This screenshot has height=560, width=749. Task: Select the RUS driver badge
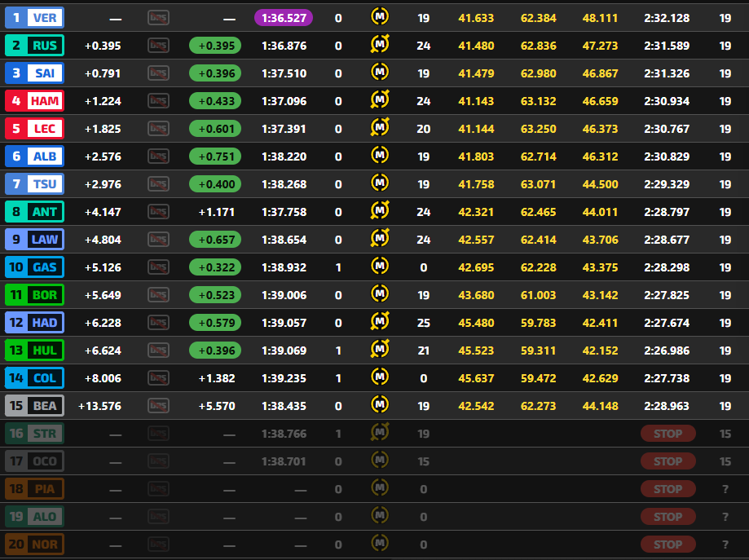pos(34,46)
